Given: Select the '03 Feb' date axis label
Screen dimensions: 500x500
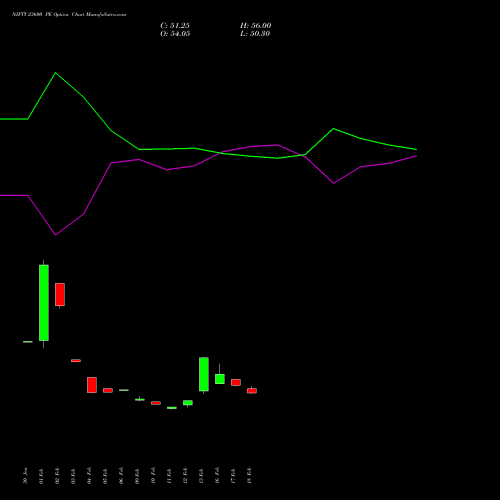Looking at the screenshot, I should pos(73,476).
